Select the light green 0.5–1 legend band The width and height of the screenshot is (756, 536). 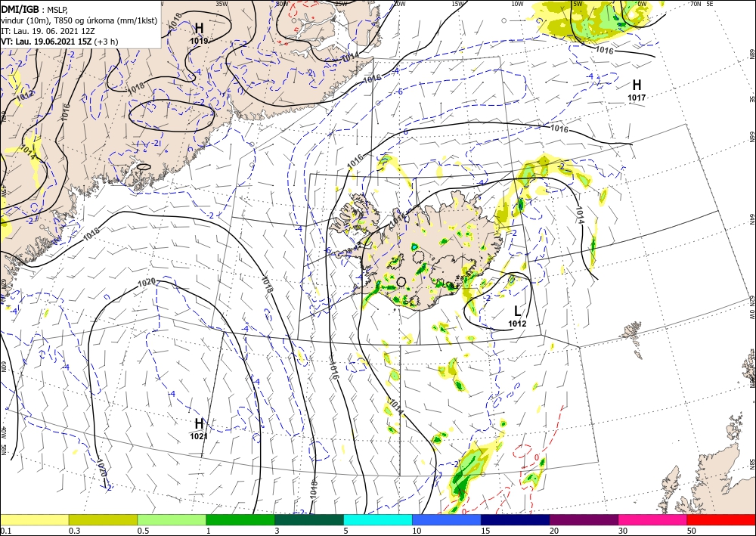pos(172,519)
